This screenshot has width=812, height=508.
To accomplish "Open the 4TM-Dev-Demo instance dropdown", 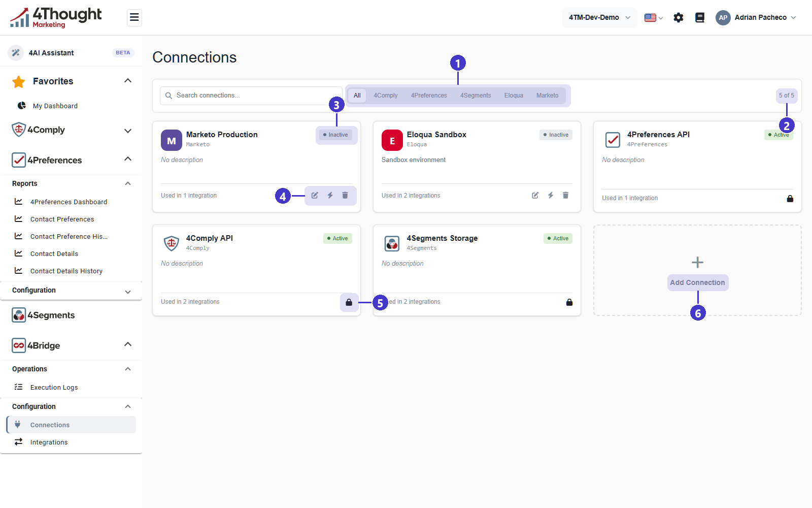I will coord(600,18).
